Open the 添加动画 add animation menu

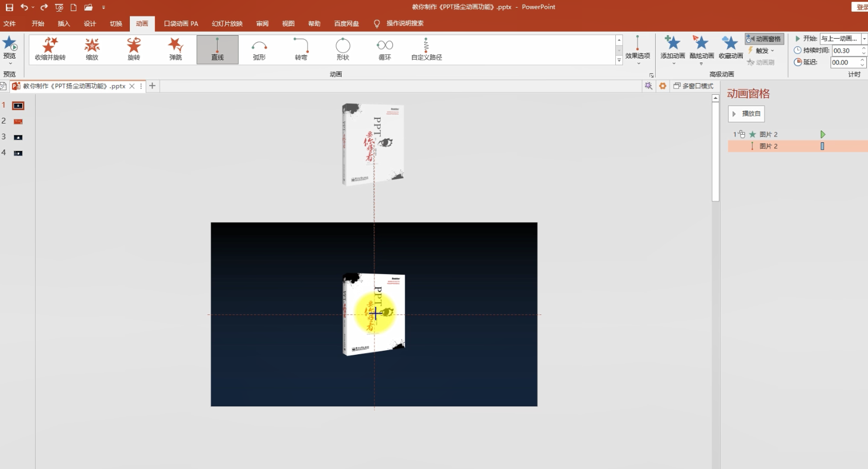pos(673,49)
